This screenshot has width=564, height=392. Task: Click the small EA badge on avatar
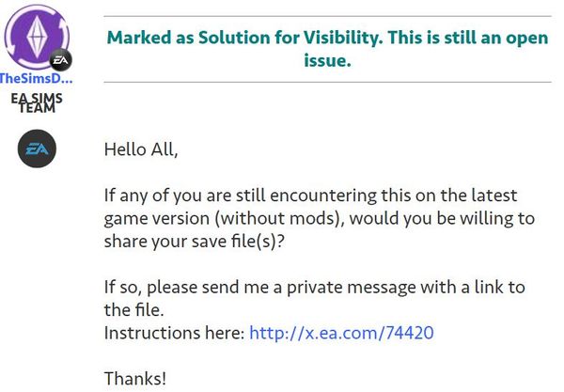[60, 60]
